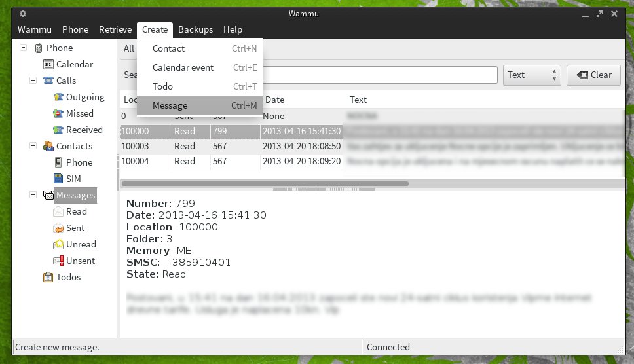Open the Todos clipboard icon
This screenshot has width=634, height=364.
[x=48, y=277]
